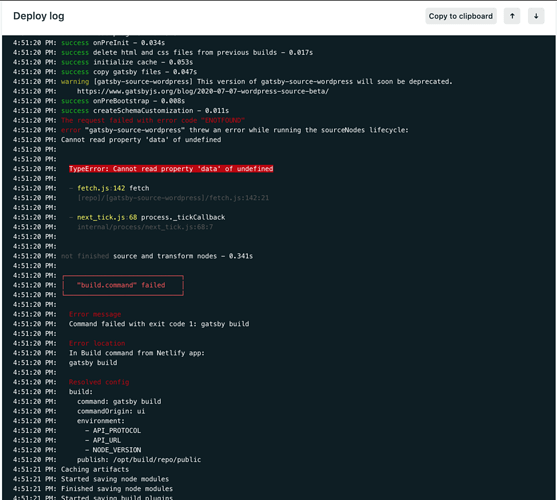
Task: Jump to top with up arrow
Action: click(x=512, y=16)
